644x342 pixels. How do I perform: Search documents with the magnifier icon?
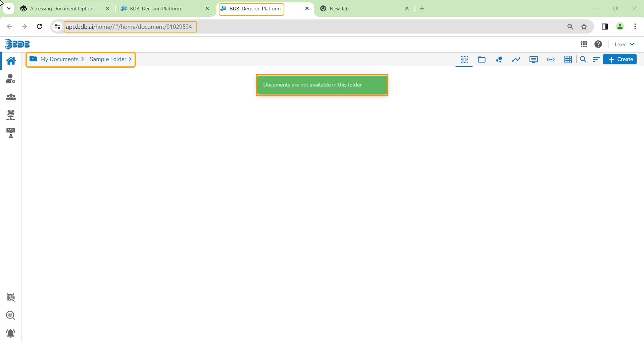[584, 60]
